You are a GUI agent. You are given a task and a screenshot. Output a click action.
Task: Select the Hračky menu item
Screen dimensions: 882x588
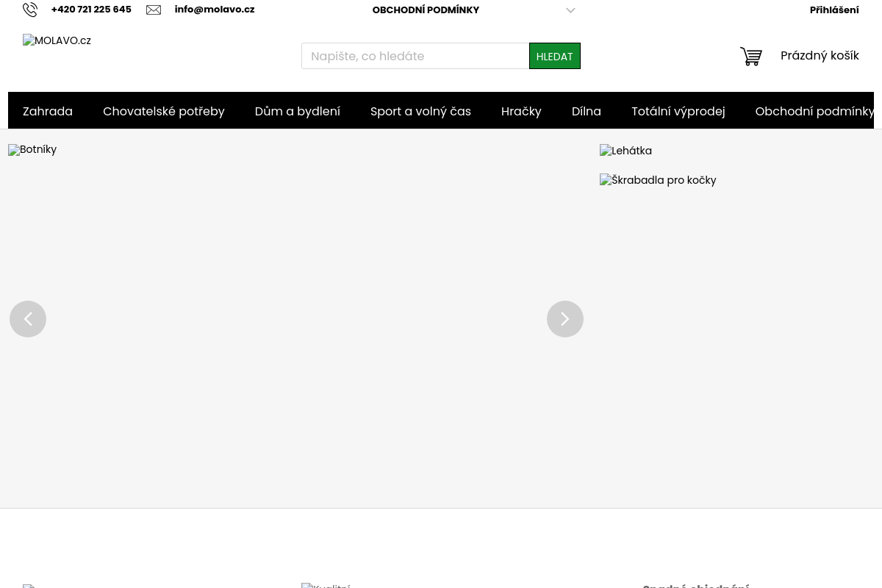click(521, 111)
